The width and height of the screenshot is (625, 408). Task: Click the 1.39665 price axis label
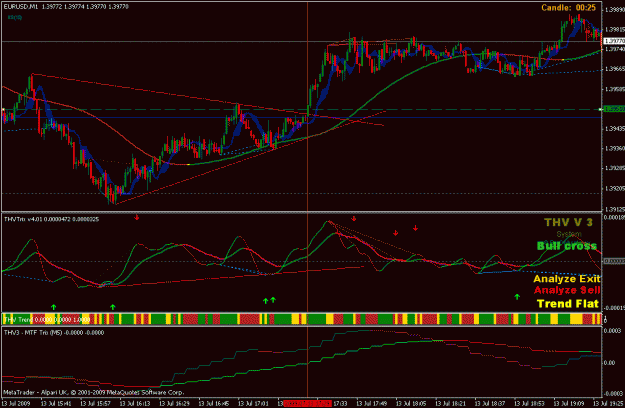coord(614,69)
